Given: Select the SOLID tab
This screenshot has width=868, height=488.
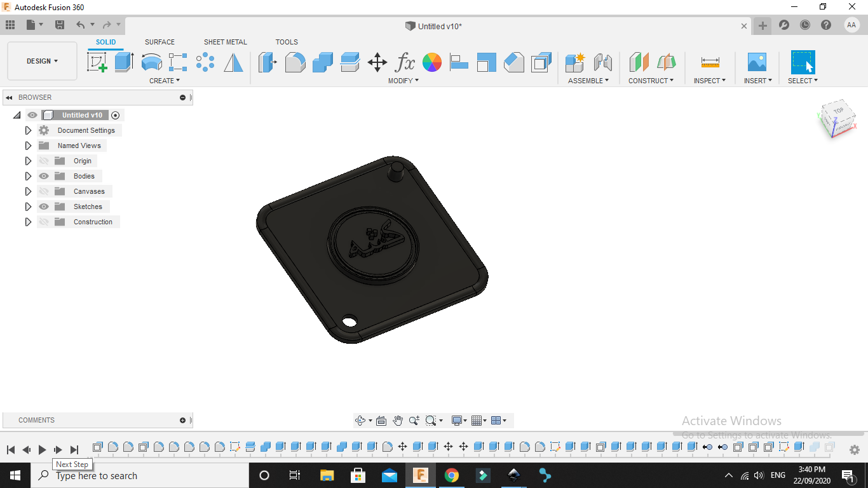Looking at the screenshot, I should pos(106,42).
